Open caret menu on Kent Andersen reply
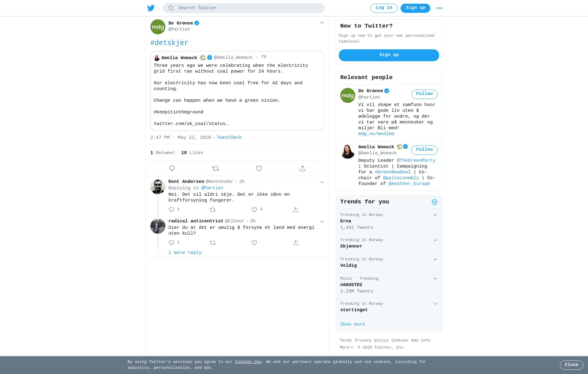This screenshot has width=588, height=374. (x=322, y=182)
